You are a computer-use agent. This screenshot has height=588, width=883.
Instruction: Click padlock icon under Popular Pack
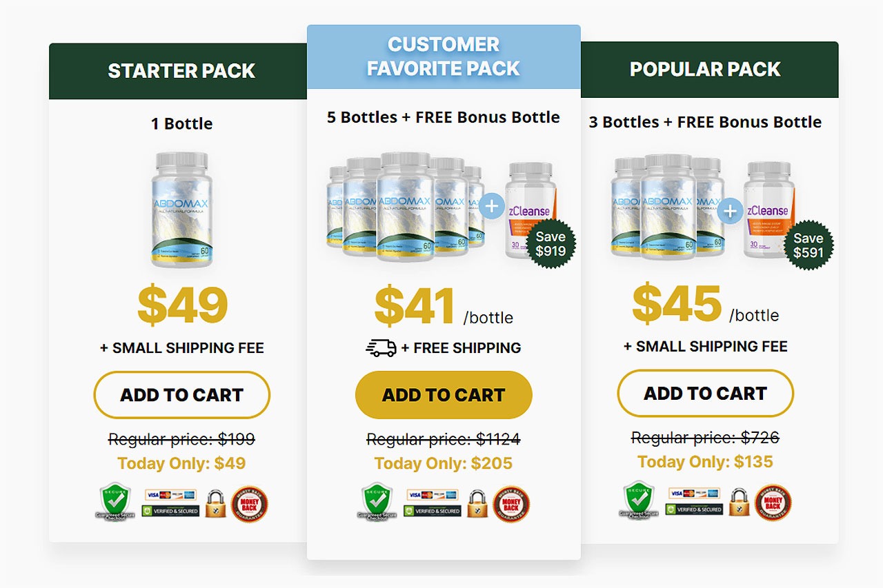tap(739, 503)
